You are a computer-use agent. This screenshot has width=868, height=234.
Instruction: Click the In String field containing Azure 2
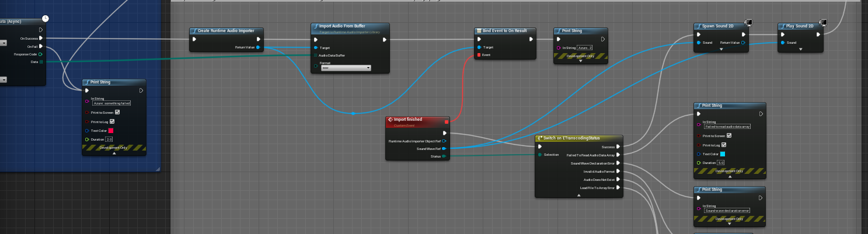[585, 47]
